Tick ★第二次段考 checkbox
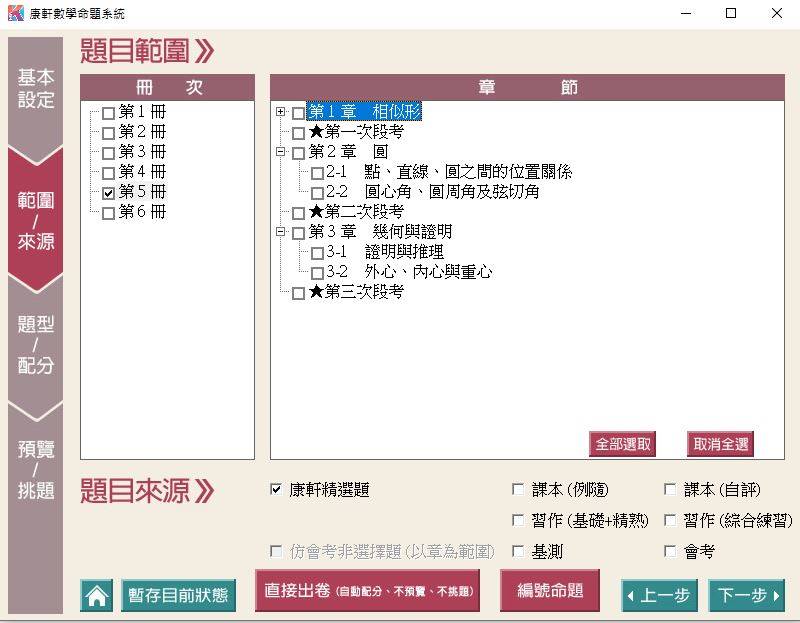Viewport: 800px width, 623px height. (x=298, y=213)
